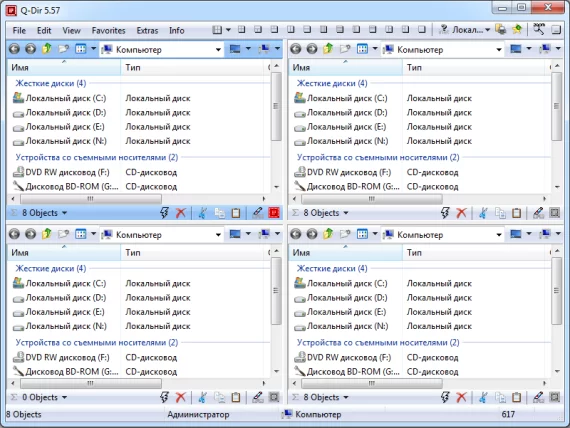Open the Favorites menu
Viewport: 570px width, 428px height.
coord(108,31)
